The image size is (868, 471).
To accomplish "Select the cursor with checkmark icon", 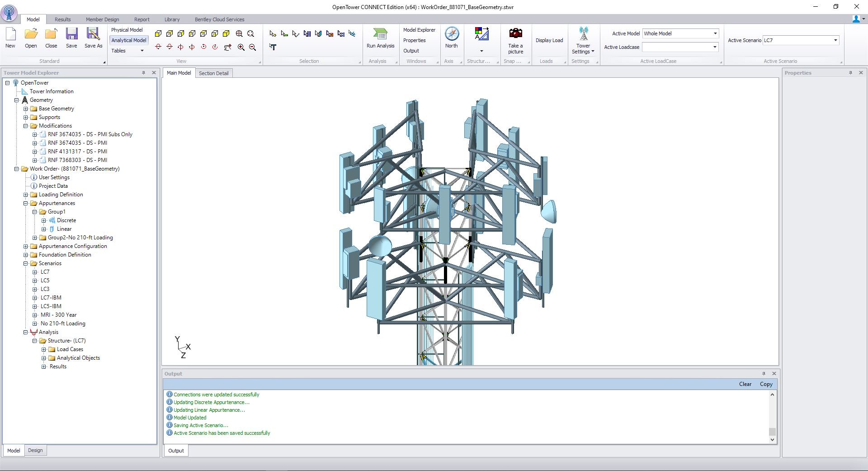I will (296, 33).
